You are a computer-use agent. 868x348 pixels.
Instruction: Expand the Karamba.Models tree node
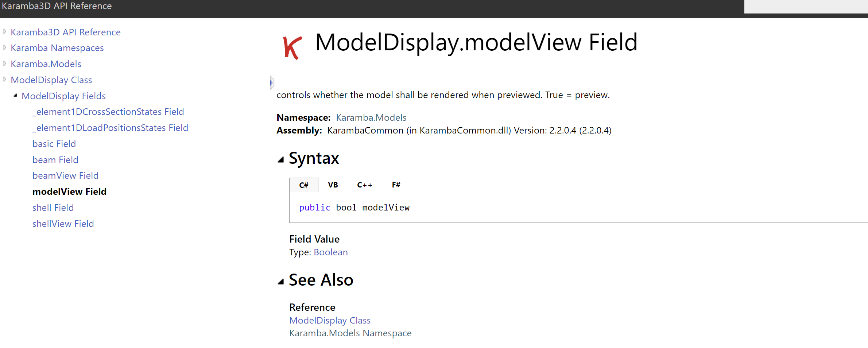(x=4, y=63)
